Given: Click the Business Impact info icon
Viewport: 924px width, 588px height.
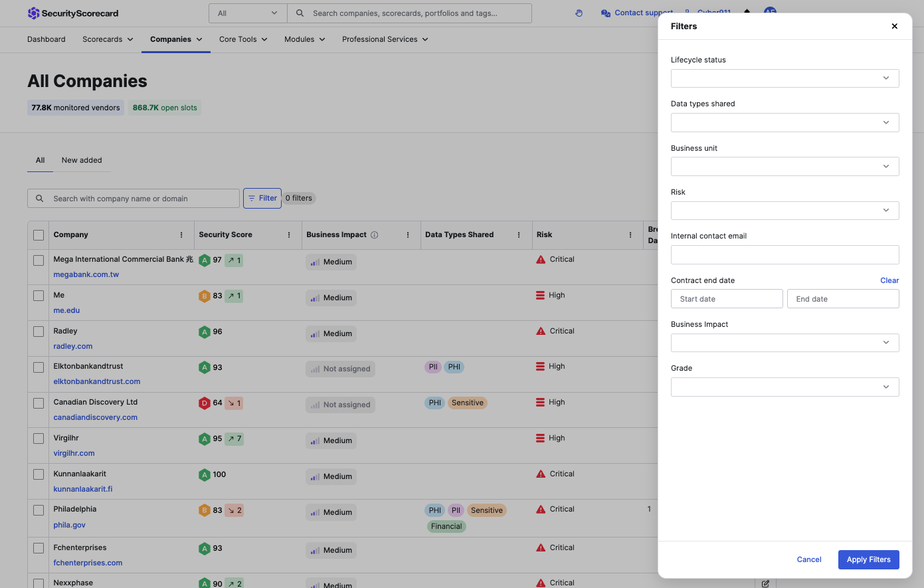Looking at the screenshot, I should (x=375, y=235).
